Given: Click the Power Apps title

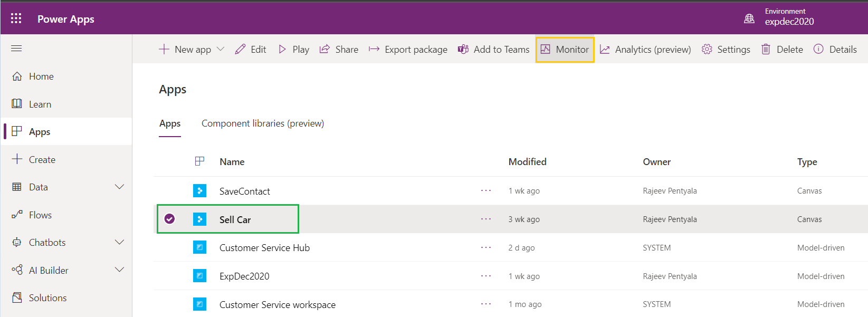Looking at the screenshot, I should pos(66,19).
